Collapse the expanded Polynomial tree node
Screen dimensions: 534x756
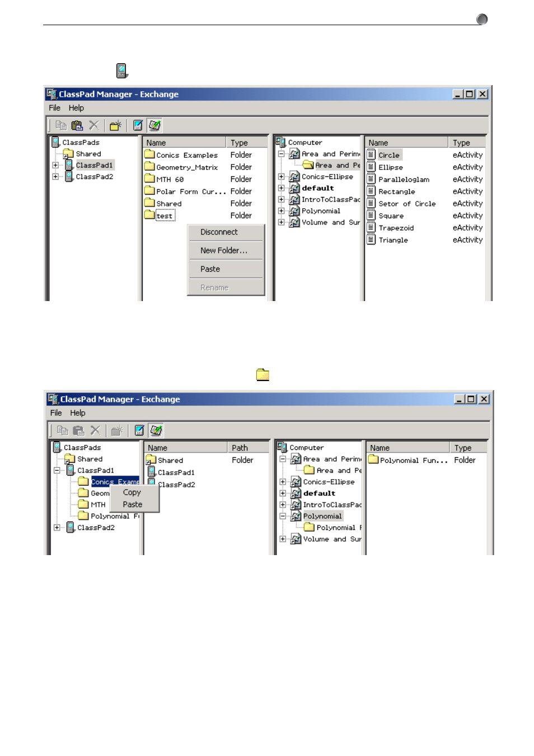point(283,516)
